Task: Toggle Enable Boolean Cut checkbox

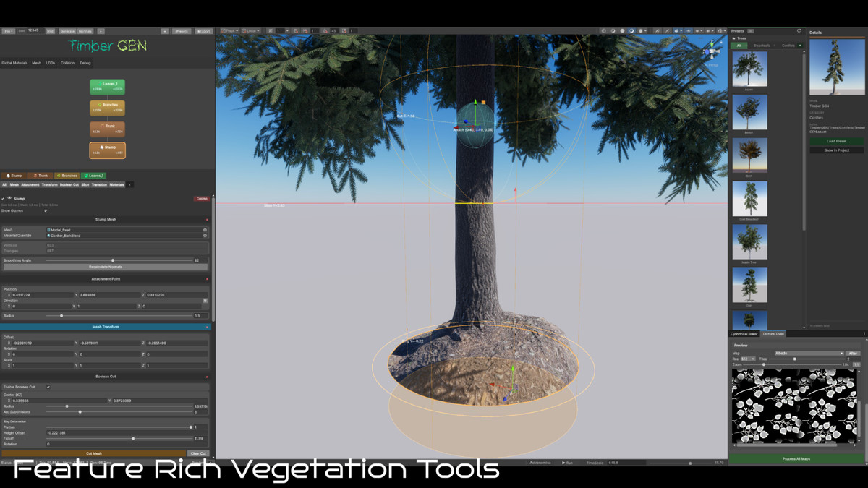Action: 48,387
